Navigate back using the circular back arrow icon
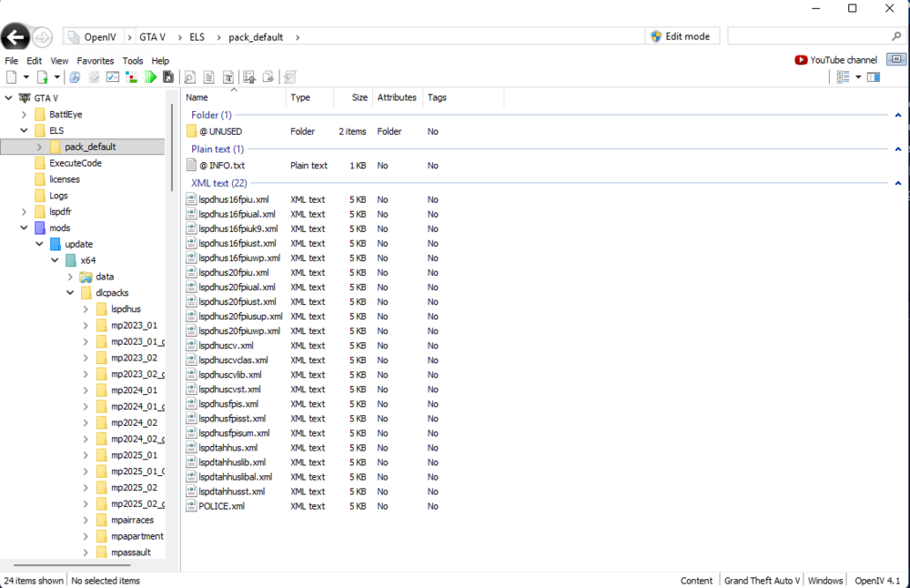 pyautogui.click(x=15, y=36)
